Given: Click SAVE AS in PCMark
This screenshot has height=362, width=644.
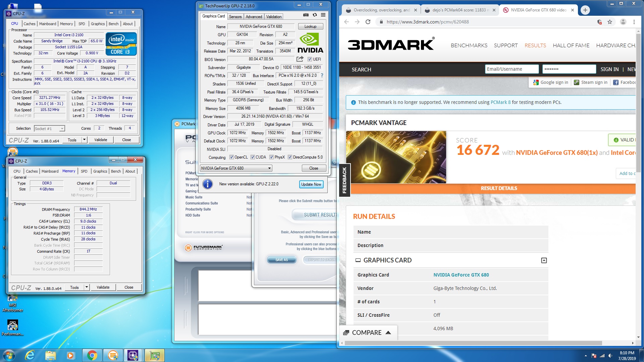Looking at the screenshot, I should point(281,260).
